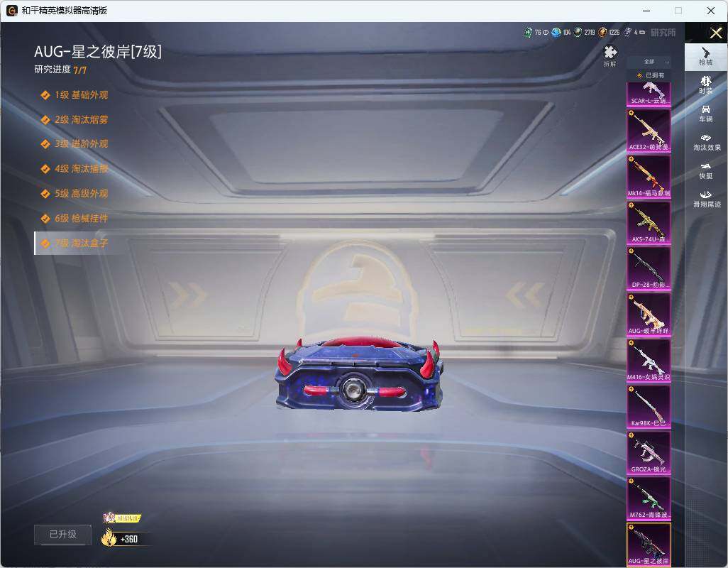Viewport: 728px width, 568px height.
Task: Minimize the 和平精英模拟器高清版 window
Action: 646,11
